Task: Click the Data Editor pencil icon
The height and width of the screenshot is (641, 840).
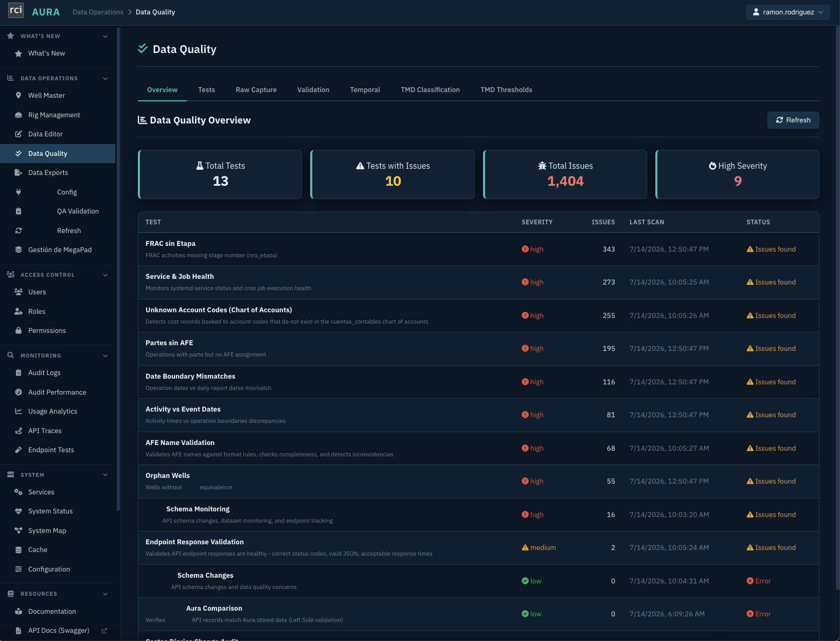Action: (19, 134)
